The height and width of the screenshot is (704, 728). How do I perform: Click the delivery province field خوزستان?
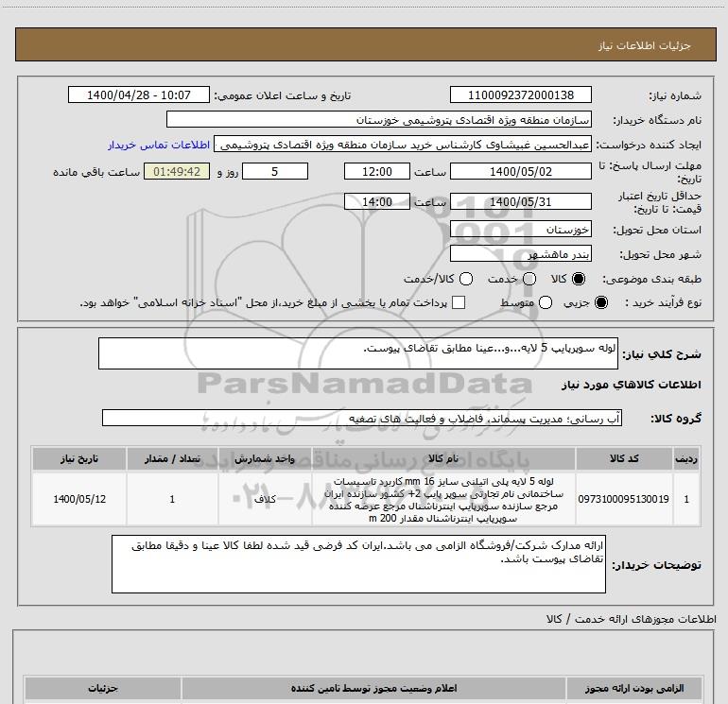(520, 230)
